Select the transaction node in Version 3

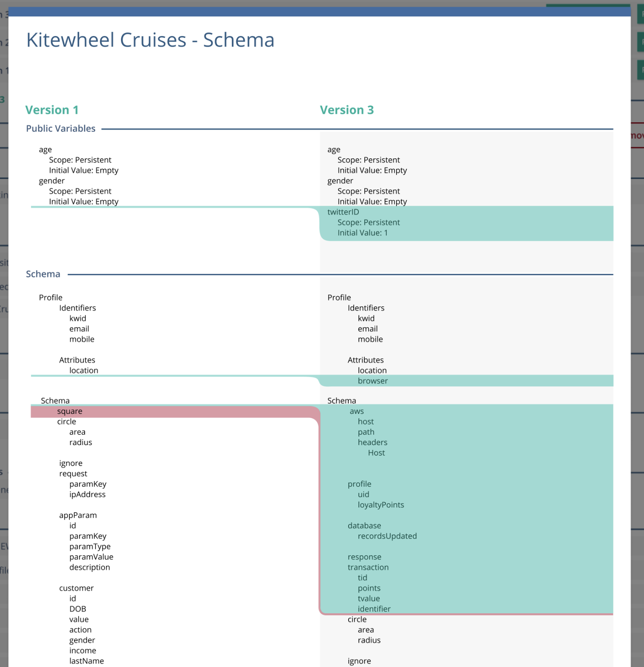tap(368, 567)
